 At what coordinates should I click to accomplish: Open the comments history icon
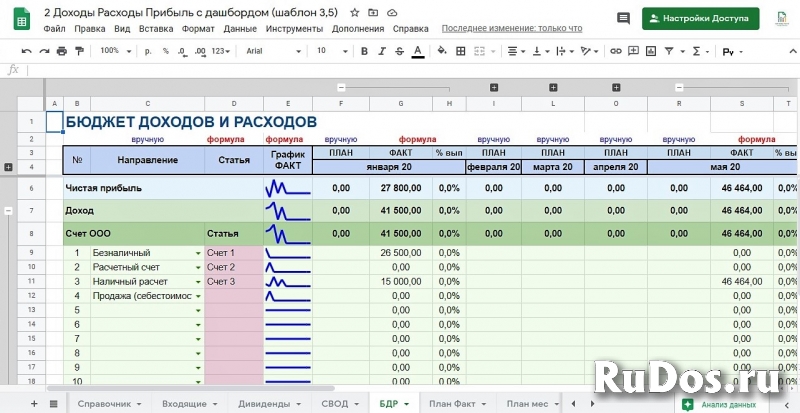pos(623,18)
